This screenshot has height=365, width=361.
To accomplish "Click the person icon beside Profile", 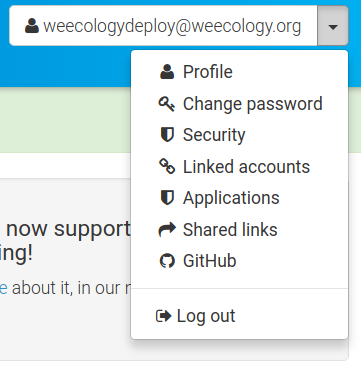I will (x=167, y=72).
